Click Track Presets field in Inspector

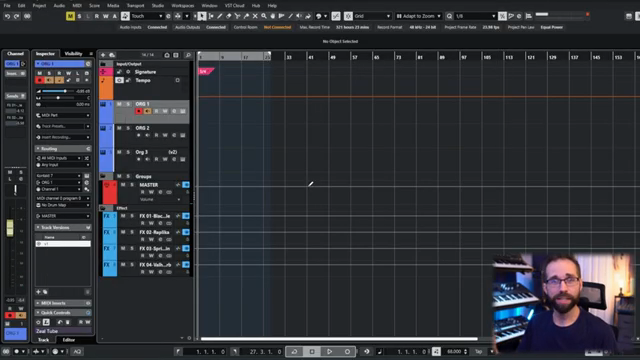click(x=63, y=127)
